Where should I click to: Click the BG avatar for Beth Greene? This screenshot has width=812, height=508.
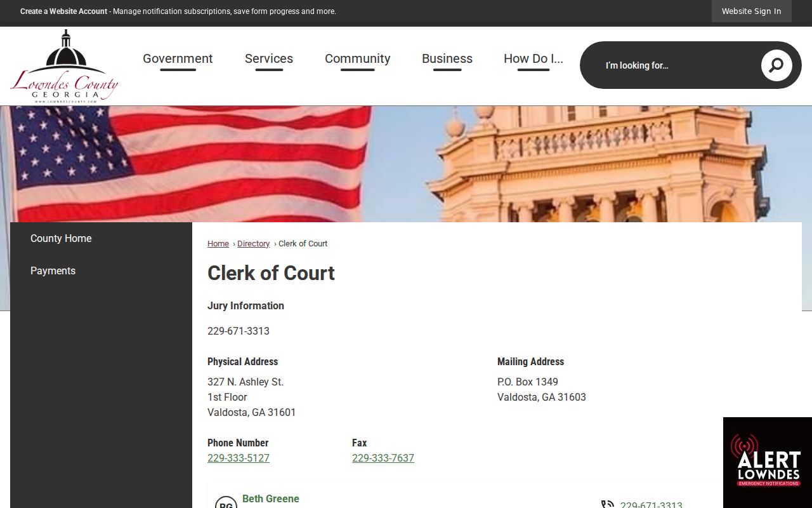pos(226,503)
